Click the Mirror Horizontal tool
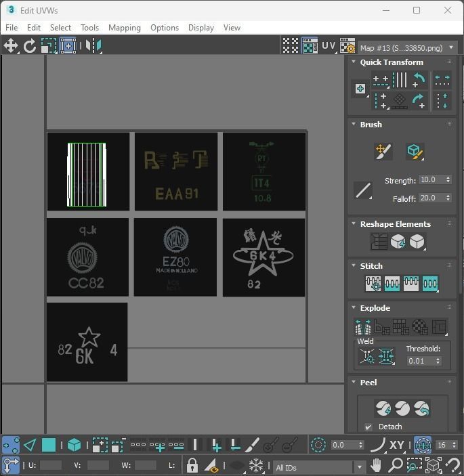 [93, 46]
